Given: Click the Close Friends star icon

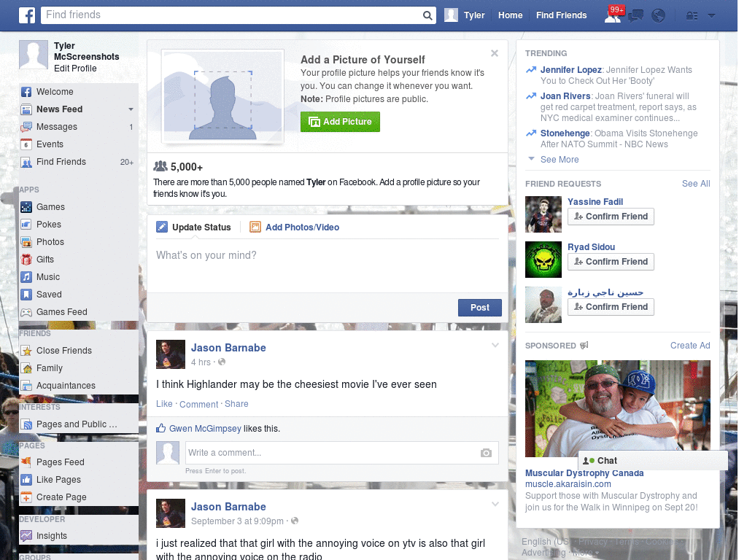Looking at the screenshot, I should [x=26, y=351].
